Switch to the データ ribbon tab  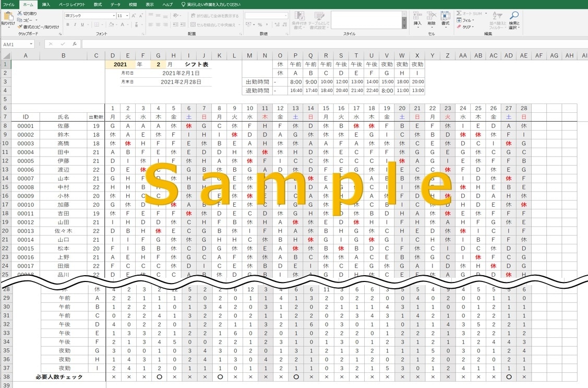tap(115, 5)
